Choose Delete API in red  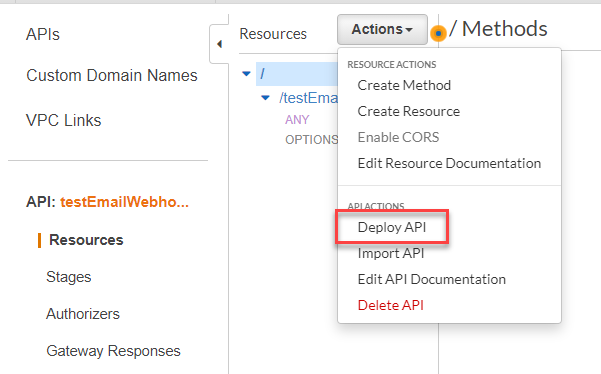click(391, 305)
